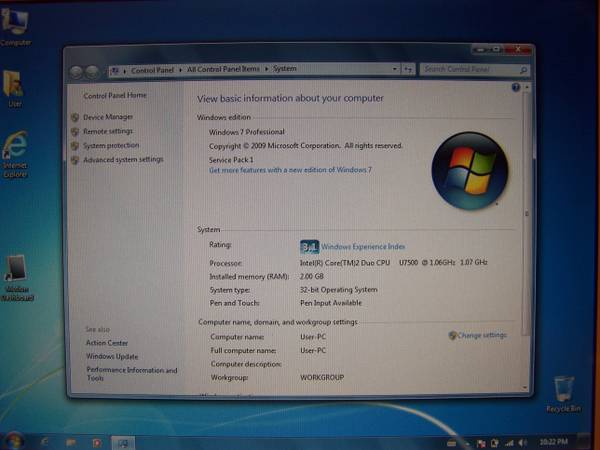Launch Internet Explorer from the desktop
This screenshot has width=600, height=450.
15,150
